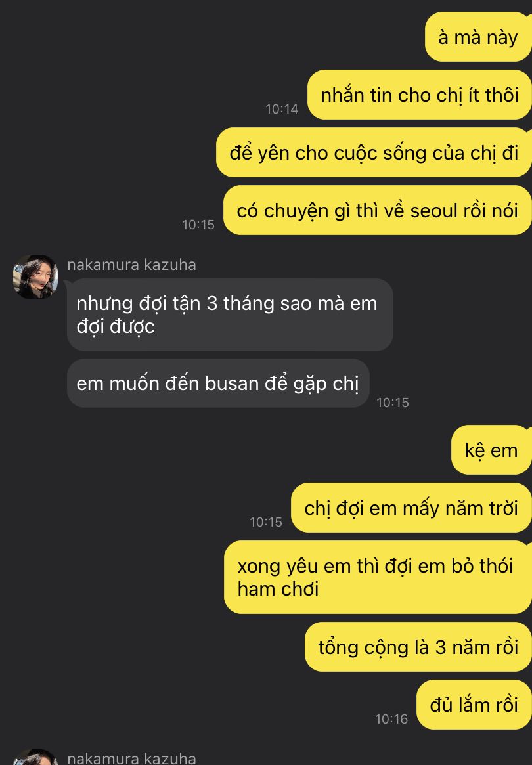This screenshot has width=532, height=765.
Task: Select bubble 'xong yêu em thì đợi em bỏ thói ham chơi'
Action: (x=378, y=577)
